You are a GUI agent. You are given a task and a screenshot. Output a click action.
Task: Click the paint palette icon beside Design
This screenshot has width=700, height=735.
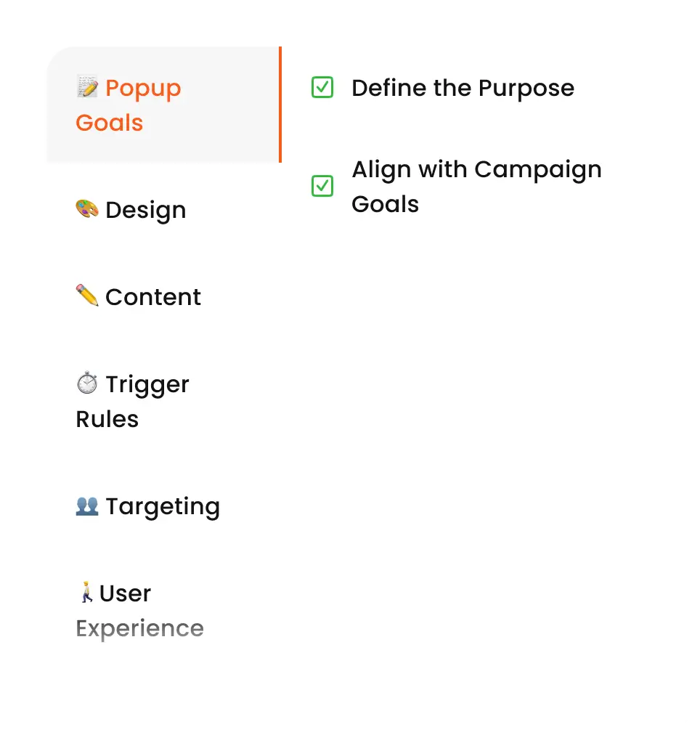pyautogui.click(x=87, y=209)
